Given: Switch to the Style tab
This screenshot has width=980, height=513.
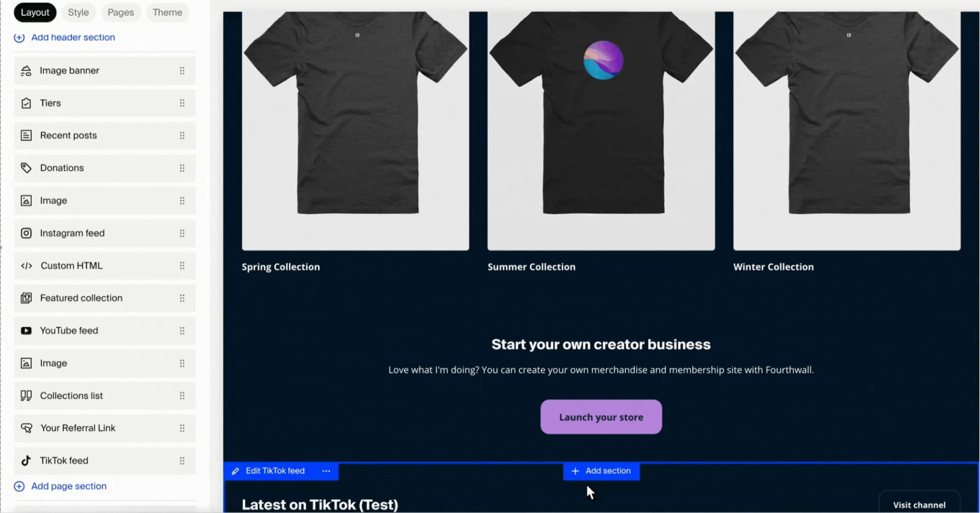Looking at the screenshot, I should coord(78,12).
